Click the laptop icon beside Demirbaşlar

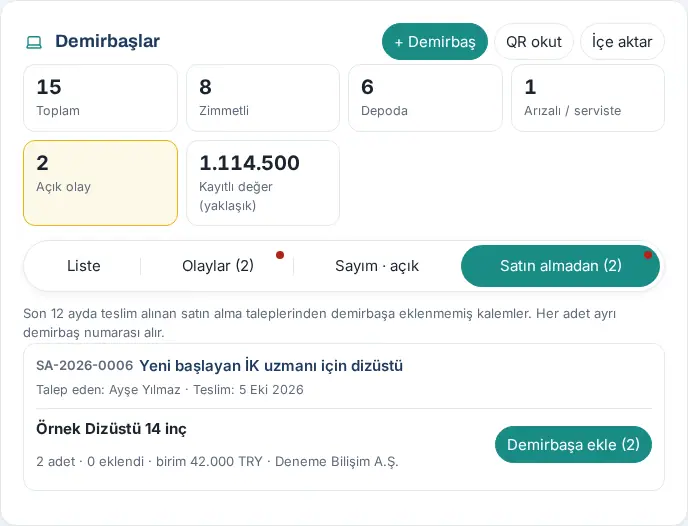click(x=34, y=42)
